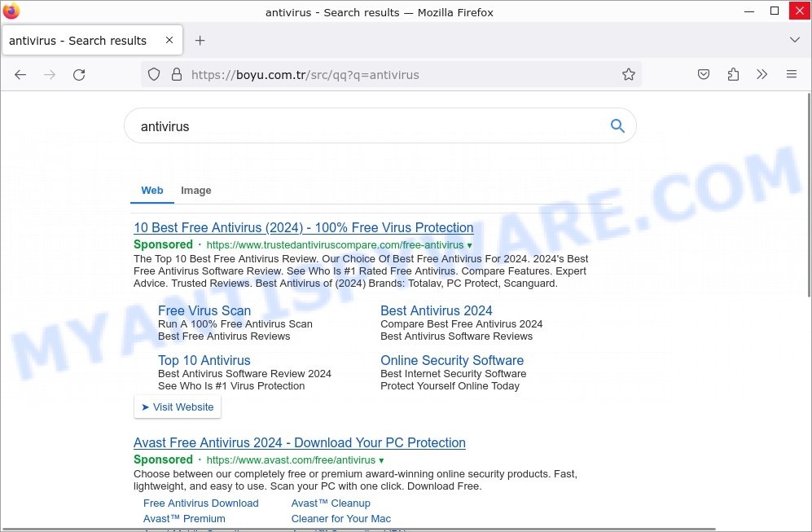Screen dimensions: 812x532
Task: Save page to Pocket
Action: [703, 75]
